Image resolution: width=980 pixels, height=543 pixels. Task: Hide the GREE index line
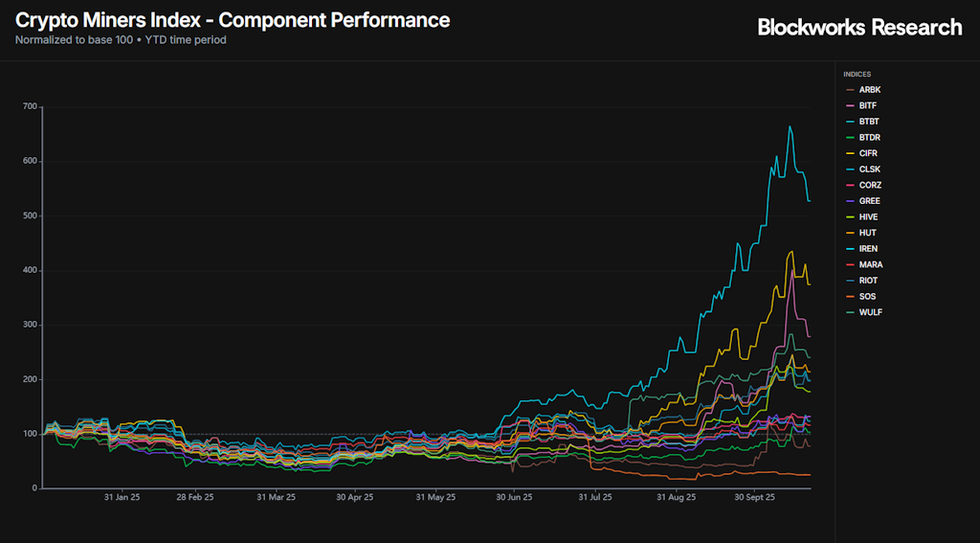(869, 201)
